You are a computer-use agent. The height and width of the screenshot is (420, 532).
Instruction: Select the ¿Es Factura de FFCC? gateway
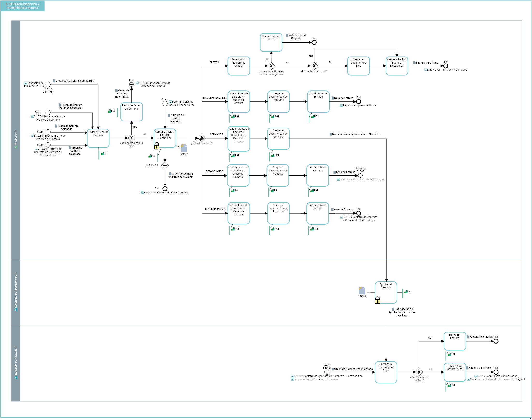tap(314, 66)
